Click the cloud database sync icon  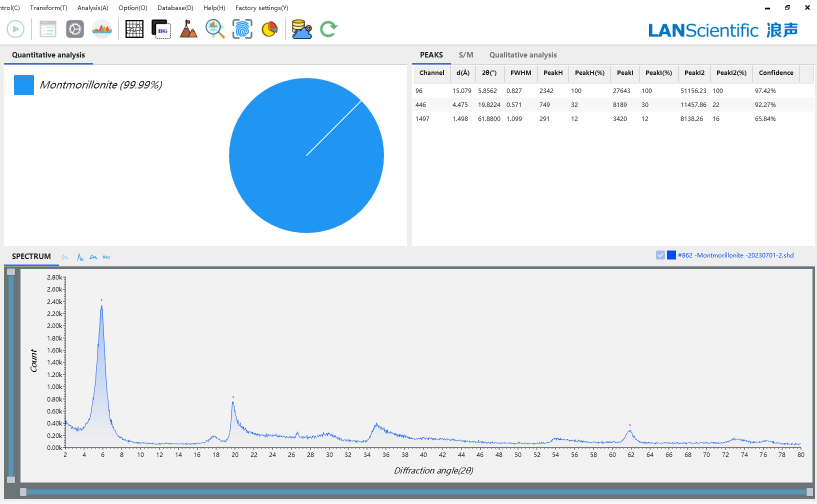click(x=301, y=29)
